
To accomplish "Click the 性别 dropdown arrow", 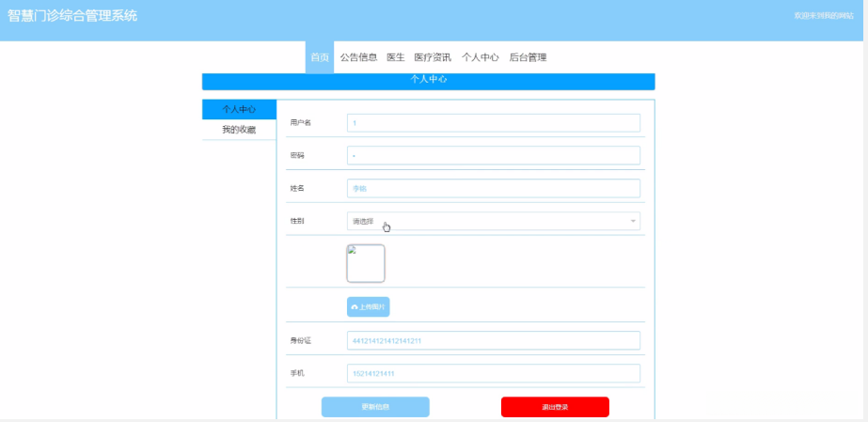I will 633,221.
